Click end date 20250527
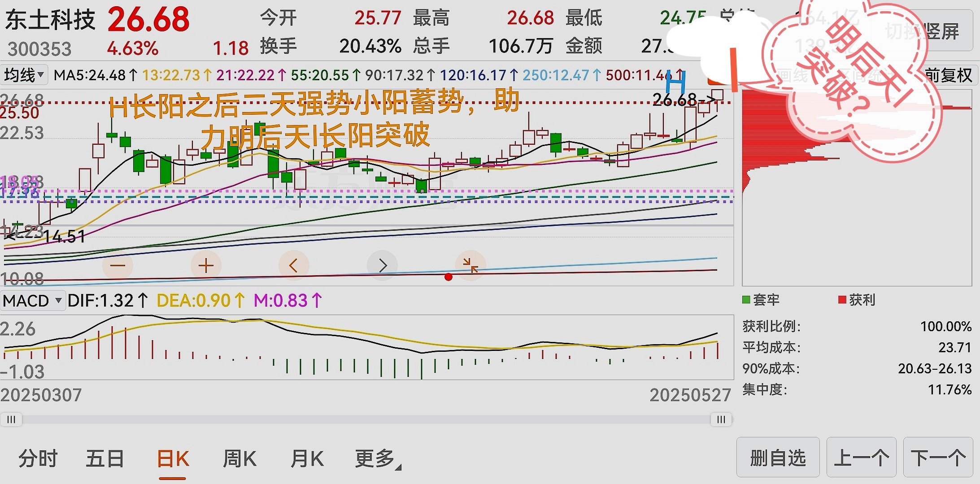The height and width of the screenshot is (484, 980). (x=690, y=395)
